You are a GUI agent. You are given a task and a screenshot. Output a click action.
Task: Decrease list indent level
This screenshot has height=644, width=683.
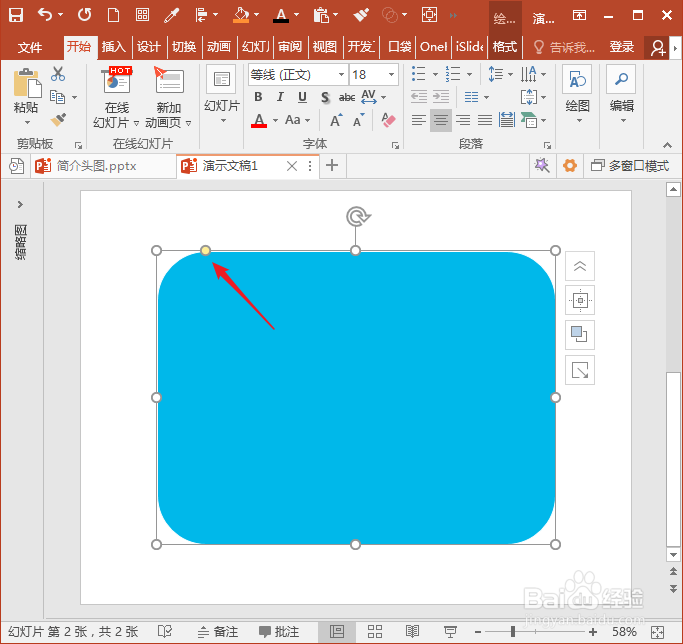coord(419,97)
